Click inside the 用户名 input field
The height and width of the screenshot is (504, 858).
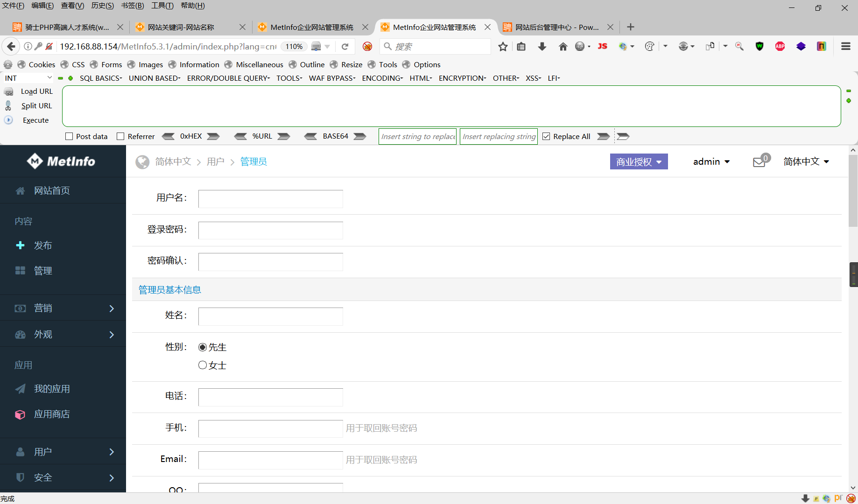click(270, 198)
